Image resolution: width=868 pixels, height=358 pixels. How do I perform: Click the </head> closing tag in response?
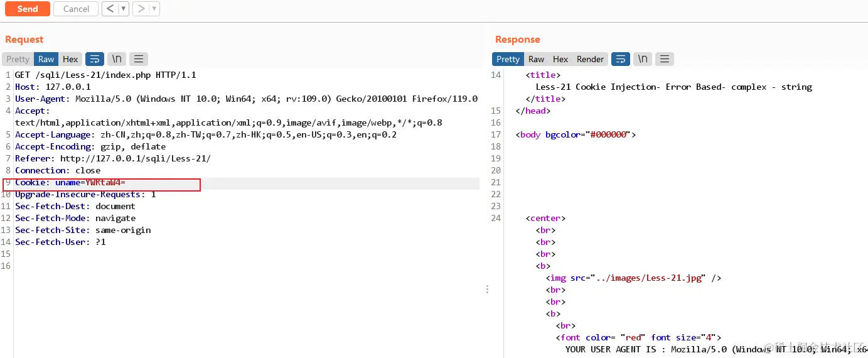point(533,111)
